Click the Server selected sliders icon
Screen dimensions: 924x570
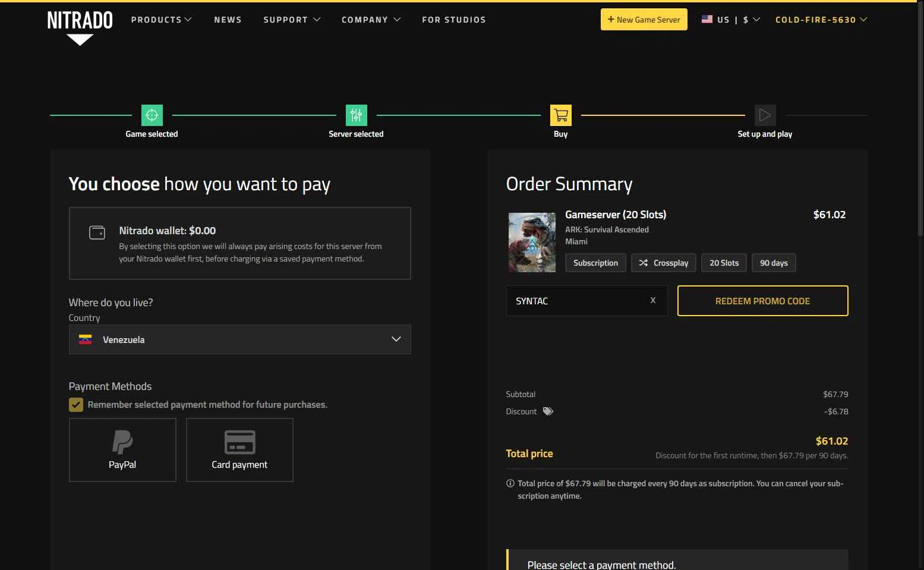(356, 115)
